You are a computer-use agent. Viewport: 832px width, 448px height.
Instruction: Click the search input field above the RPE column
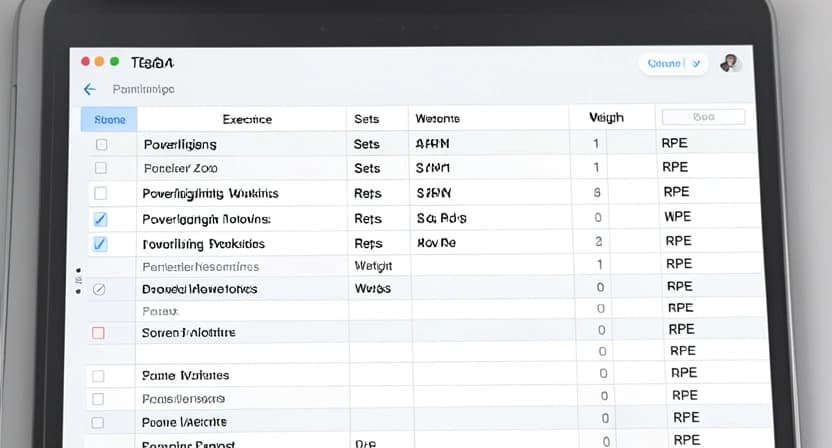tap(703, 117)
